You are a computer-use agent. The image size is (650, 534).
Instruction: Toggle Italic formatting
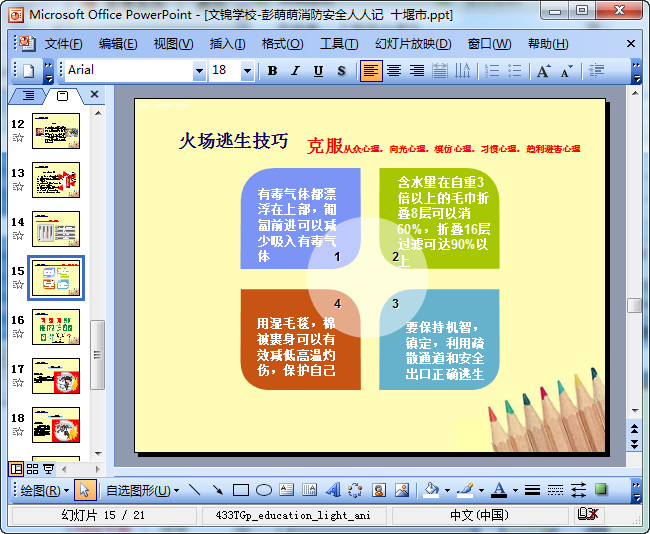click(x=295, y=71)
